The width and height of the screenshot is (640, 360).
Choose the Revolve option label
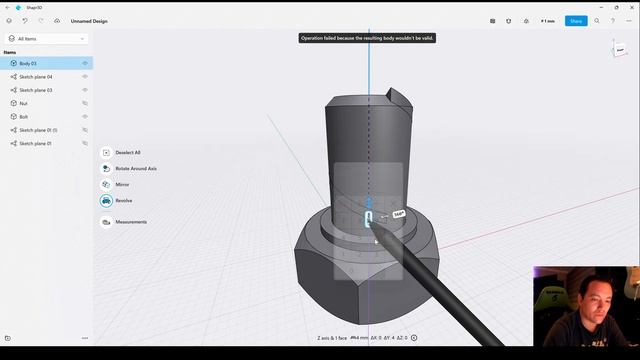click(124, 201)
